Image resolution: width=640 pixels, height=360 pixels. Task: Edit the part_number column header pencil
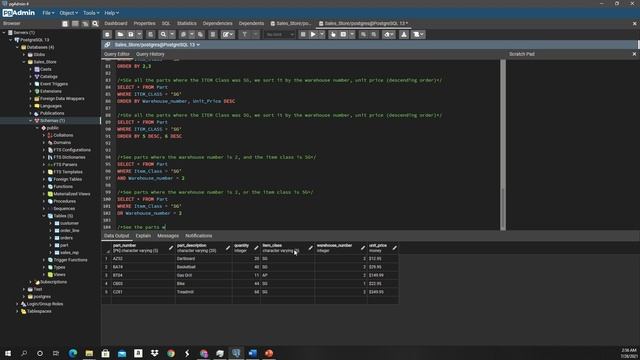(x=171, y=248)
